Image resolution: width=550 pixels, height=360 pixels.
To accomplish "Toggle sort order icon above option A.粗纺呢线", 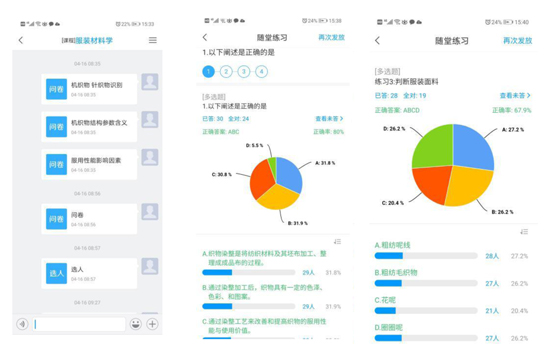I will pyautogui.click(x=524, y=232).
